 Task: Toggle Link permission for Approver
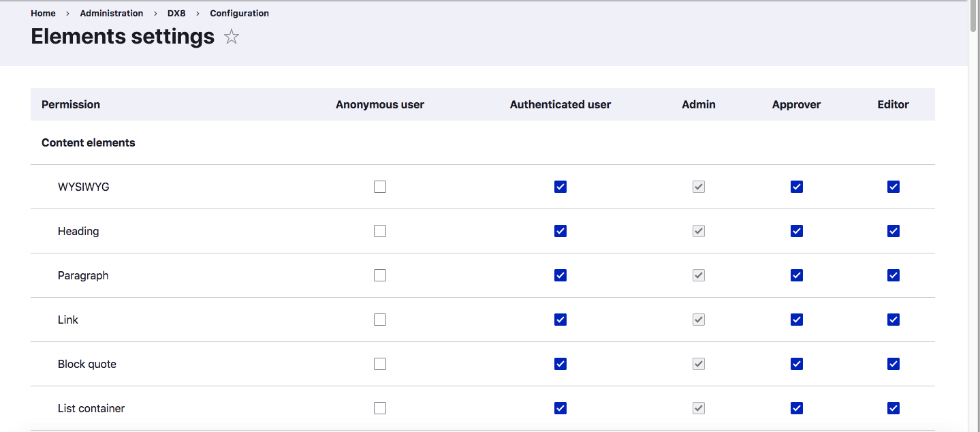point(797,320)
